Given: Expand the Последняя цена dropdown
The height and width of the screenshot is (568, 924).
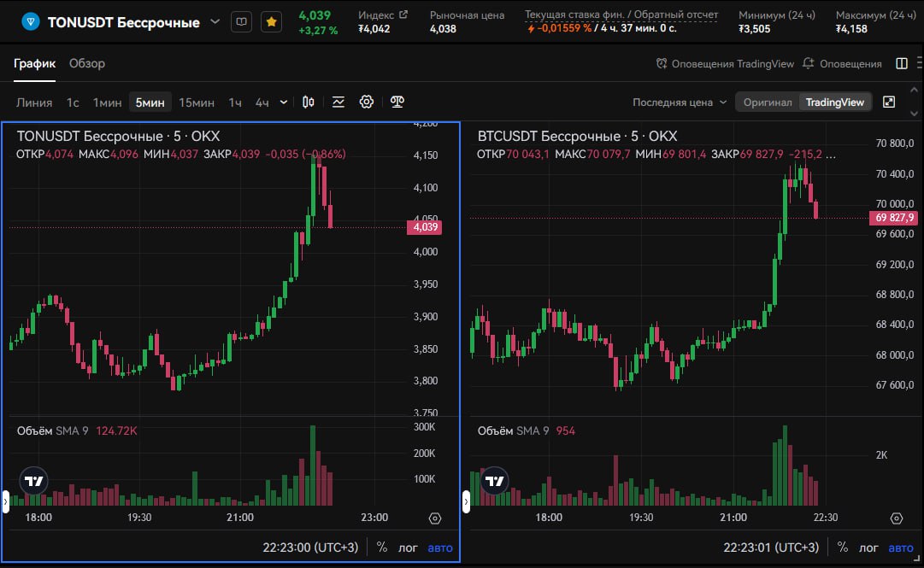Looking at the screenshot, I should (x=679, y=102).
